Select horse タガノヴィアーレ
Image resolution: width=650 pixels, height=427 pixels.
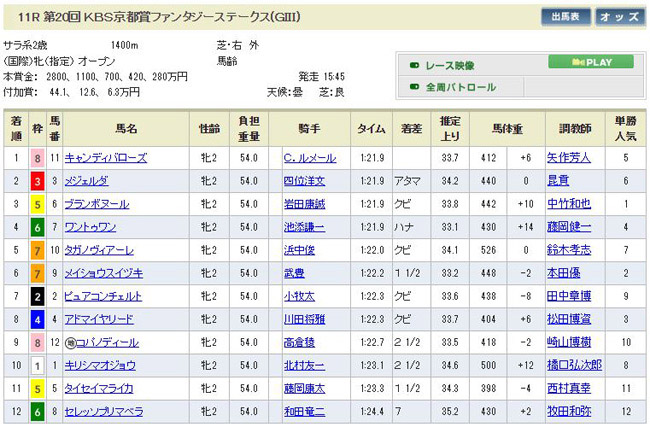[98, 250]
